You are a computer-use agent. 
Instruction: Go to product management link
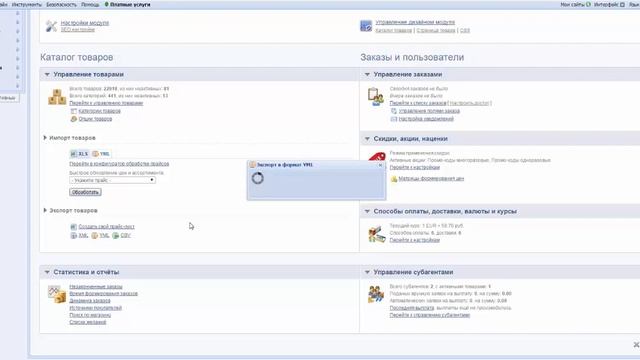[106, 103]
